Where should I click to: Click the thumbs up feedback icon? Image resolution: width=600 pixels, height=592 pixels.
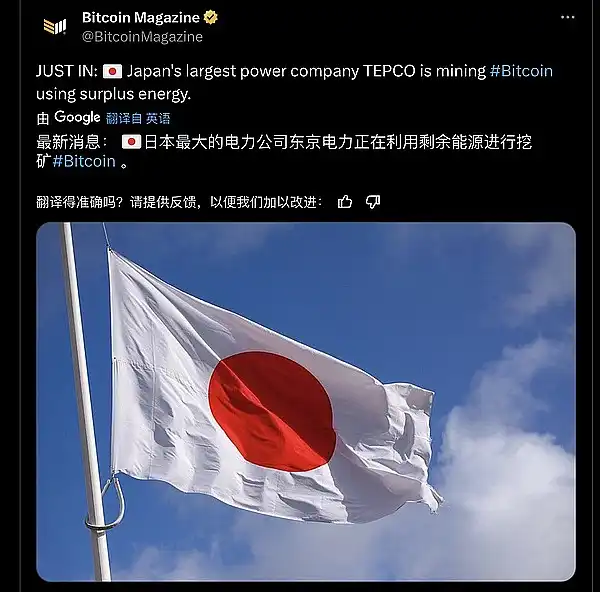(344, 201)
